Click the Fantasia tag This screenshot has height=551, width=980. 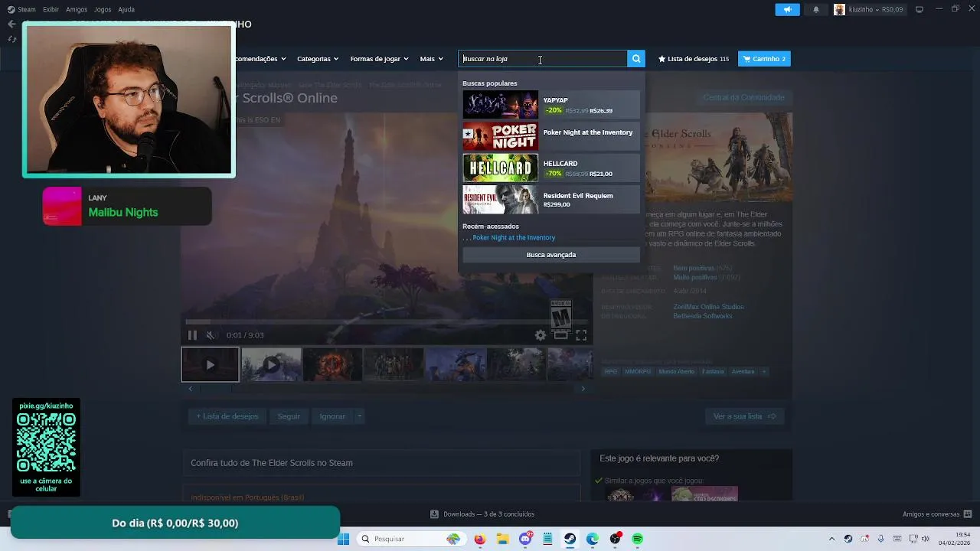click(x=712, y=372)
